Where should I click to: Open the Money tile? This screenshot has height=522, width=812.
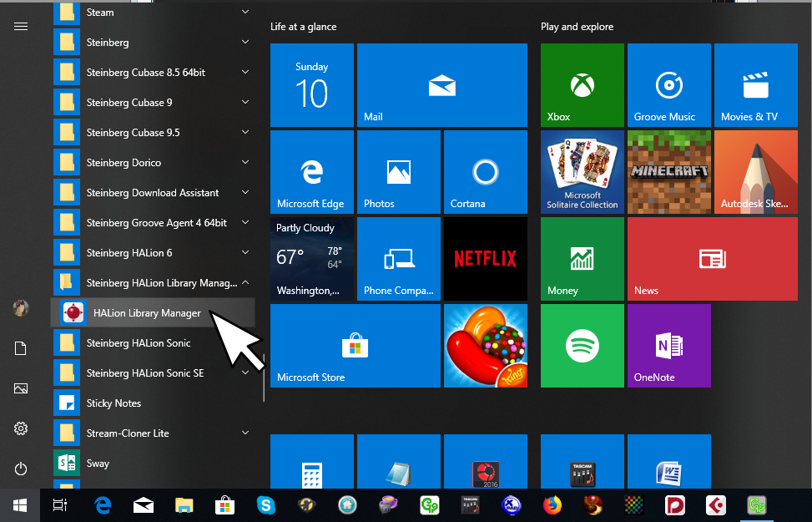582,259
